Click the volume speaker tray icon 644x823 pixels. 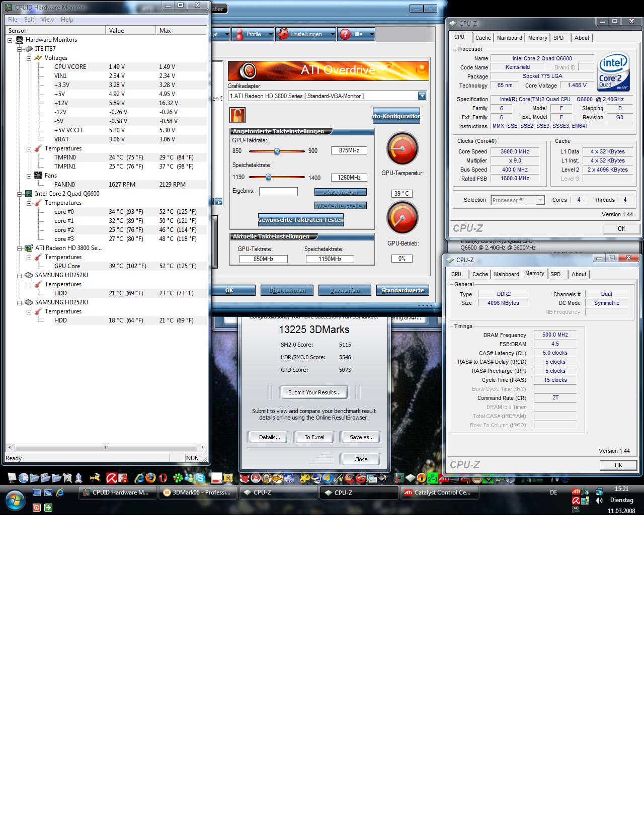(x=599, y=501)
